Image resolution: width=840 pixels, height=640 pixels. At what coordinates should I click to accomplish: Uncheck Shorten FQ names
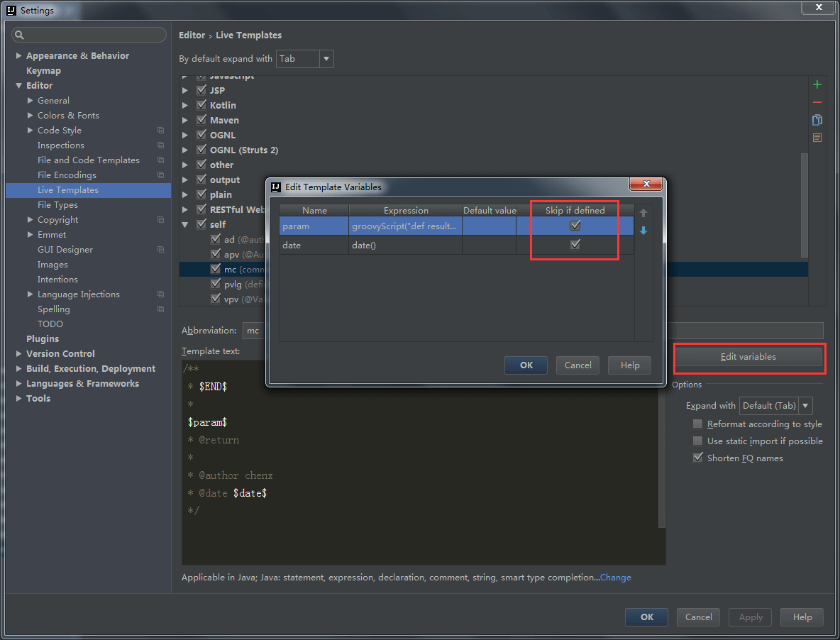coord(697,458)
